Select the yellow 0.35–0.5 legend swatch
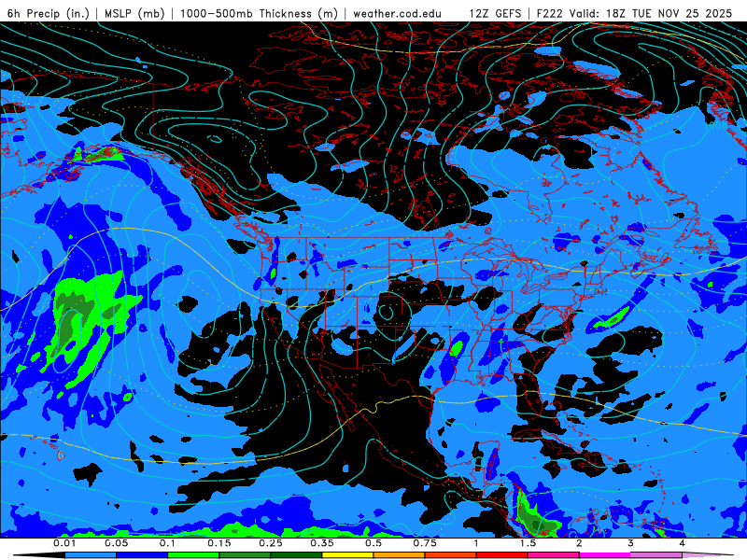The width and height of the screenshot is (747, 560). (347, 555)
